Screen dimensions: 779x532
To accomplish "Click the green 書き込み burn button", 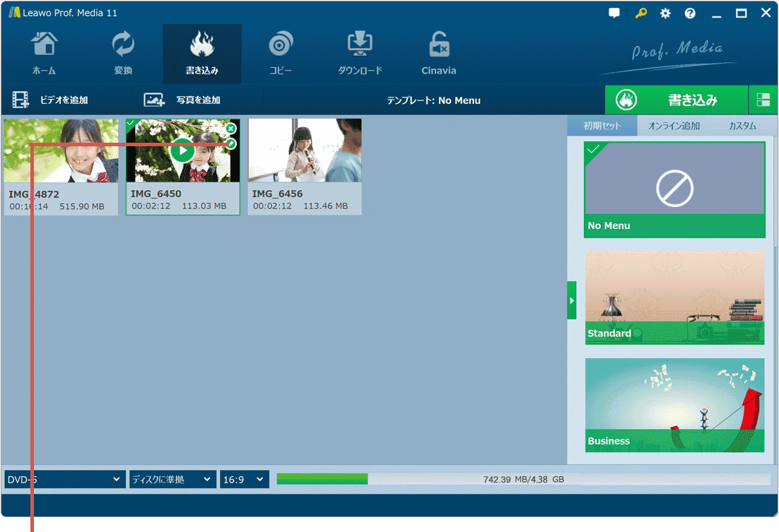I will 676,100.
